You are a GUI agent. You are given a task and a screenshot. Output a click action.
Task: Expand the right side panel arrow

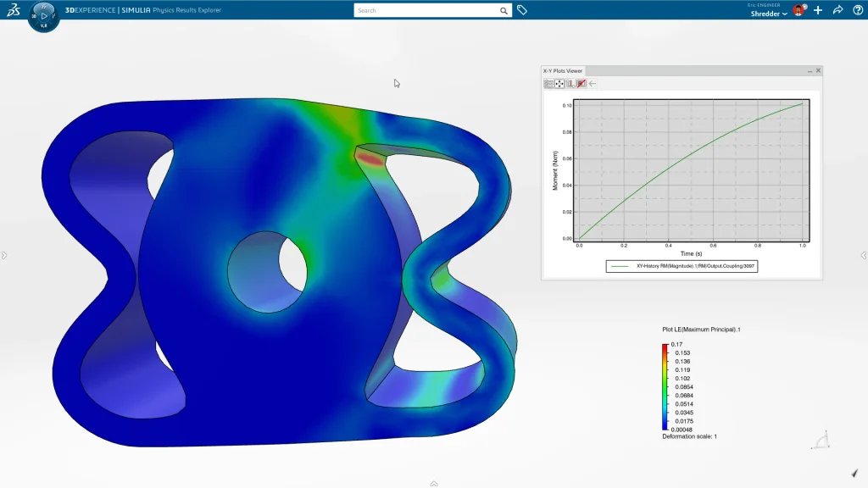click(x=864, y=255)
